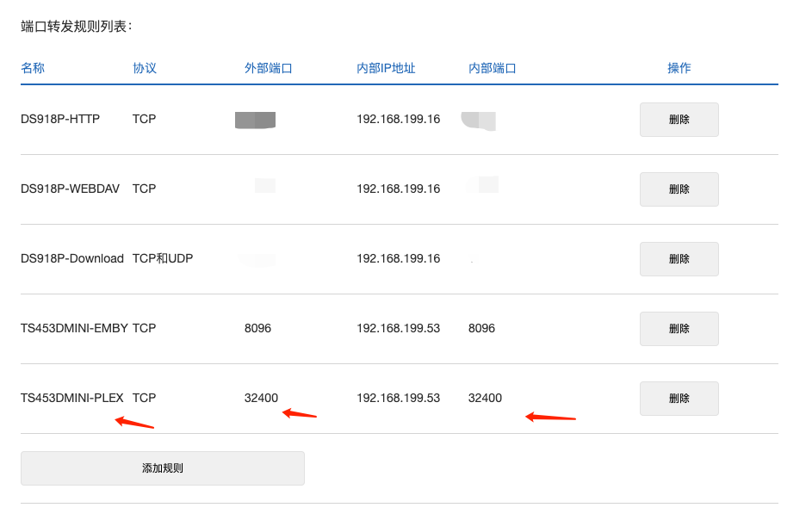Select the DS918P-HTTP rule name

point(60,119)
